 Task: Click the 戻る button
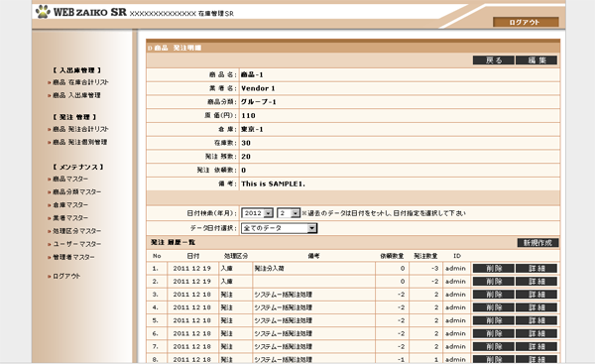[x=493, y=60]
